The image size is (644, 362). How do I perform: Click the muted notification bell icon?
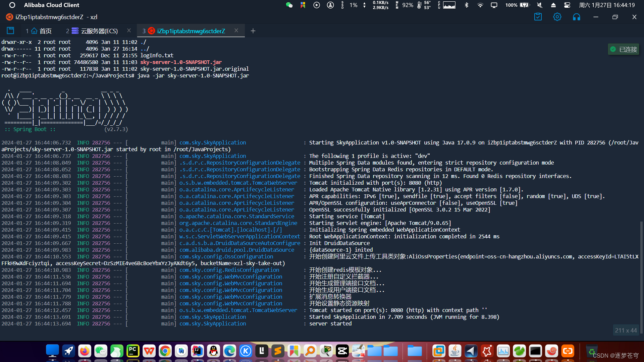pyautogui.click(x=539, y=5)
